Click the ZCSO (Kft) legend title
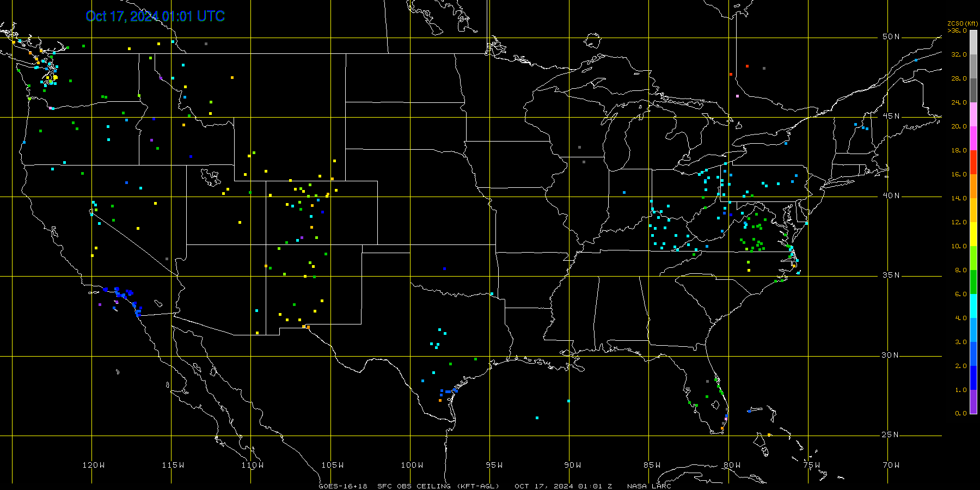This screenshot has height=490, width=980. coord(963,23)
